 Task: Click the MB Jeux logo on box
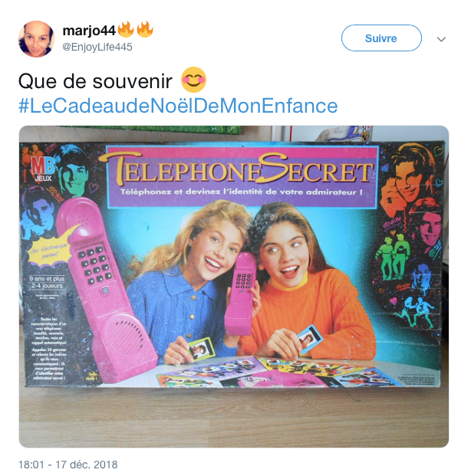point(43,169)
